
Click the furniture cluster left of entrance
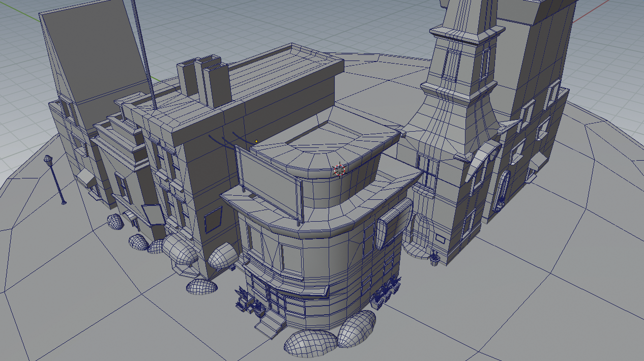coord(245,300)
